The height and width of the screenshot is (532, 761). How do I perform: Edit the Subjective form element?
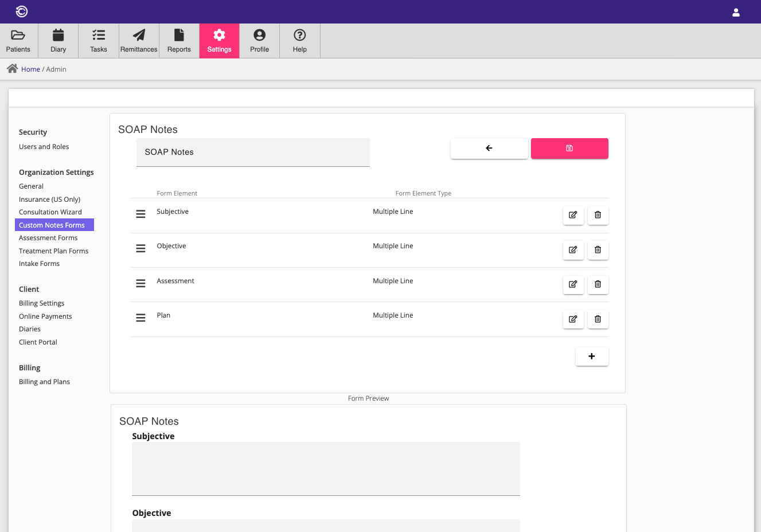tap(573, 215)
